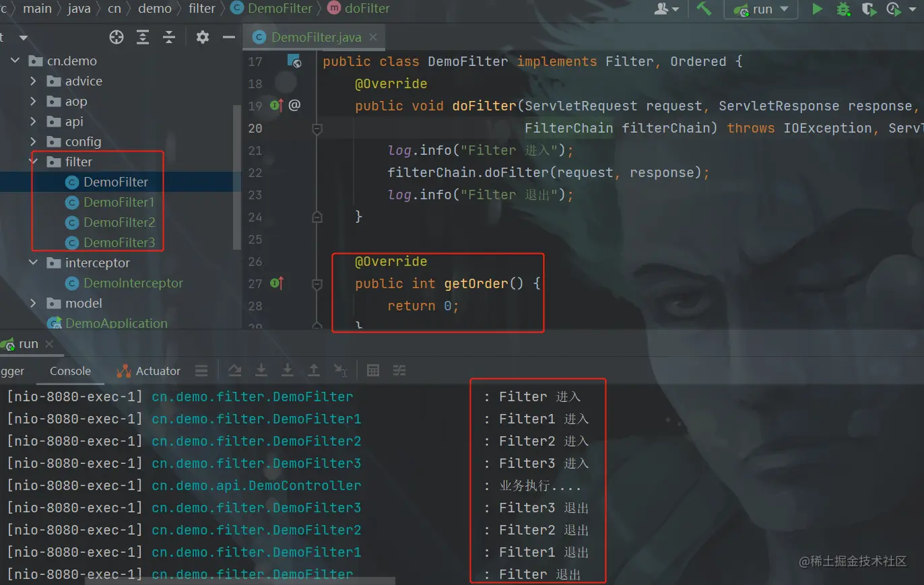Open DemoInterceptor in project tree
The height and width of the screenshot is (585, 924).
[133, 283]
